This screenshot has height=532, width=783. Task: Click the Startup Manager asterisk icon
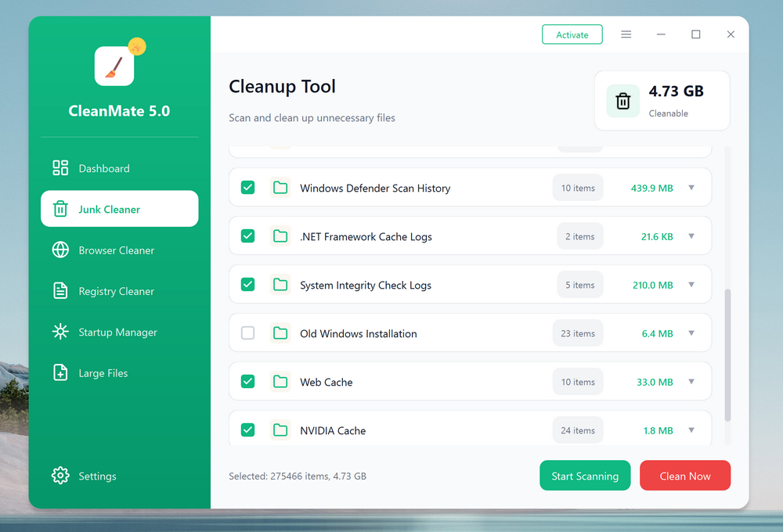(x=60, y=332)
